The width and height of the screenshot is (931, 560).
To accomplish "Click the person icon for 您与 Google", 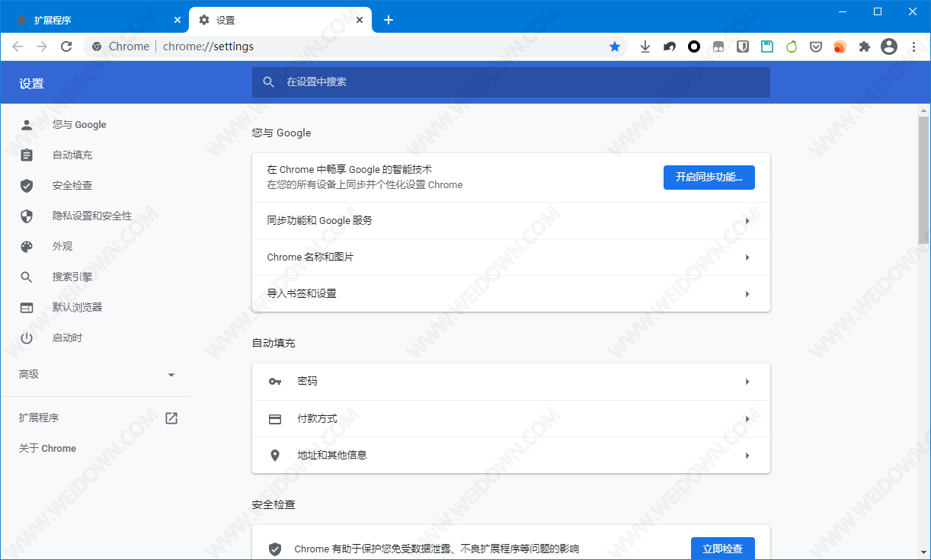I will [27, 124].
